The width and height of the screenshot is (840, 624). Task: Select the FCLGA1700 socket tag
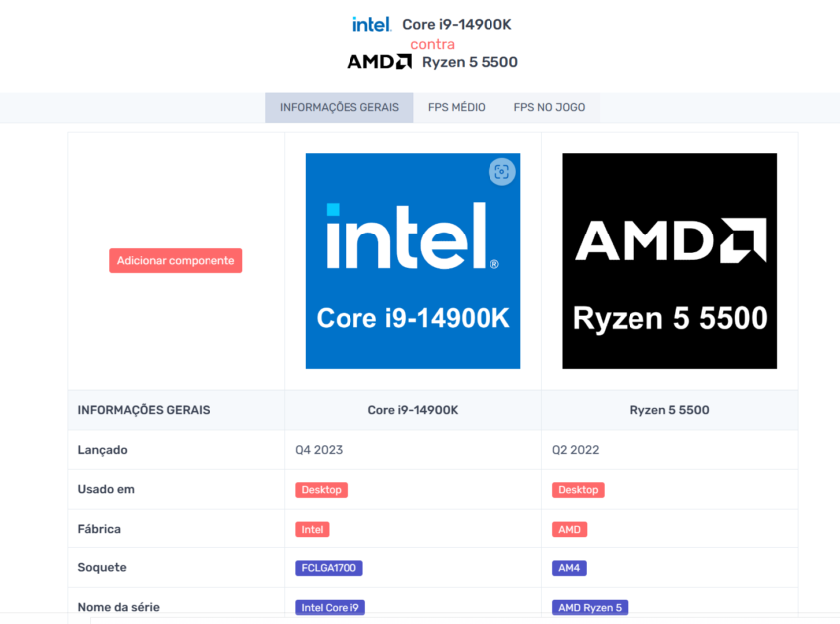(x=329, y=568)
